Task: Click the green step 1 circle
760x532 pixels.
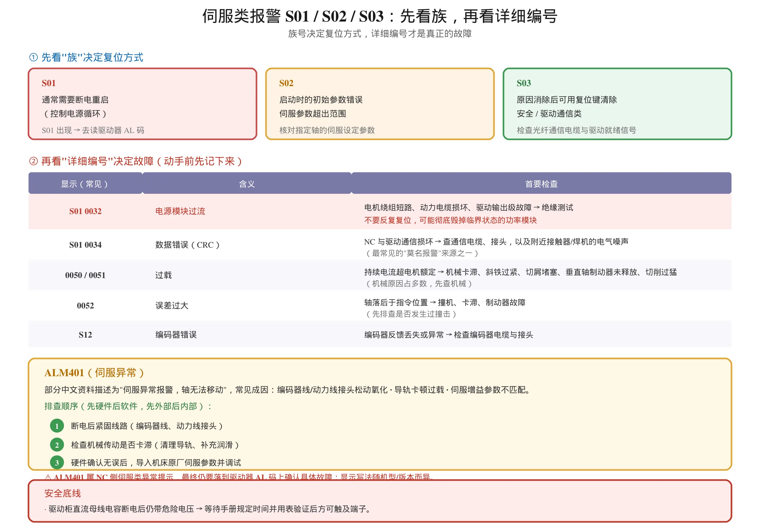Action: click(57, 426)
